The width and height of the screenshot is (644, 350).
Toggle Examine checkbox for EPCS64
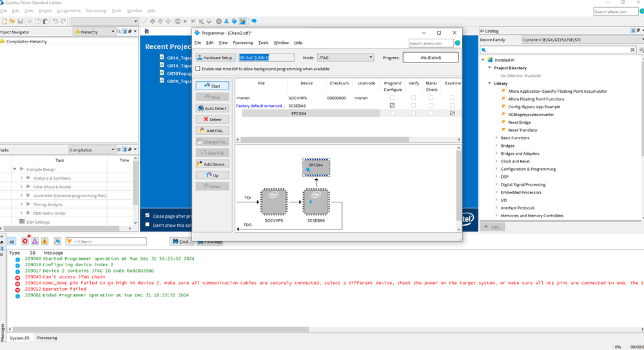(x=452, y=113)
